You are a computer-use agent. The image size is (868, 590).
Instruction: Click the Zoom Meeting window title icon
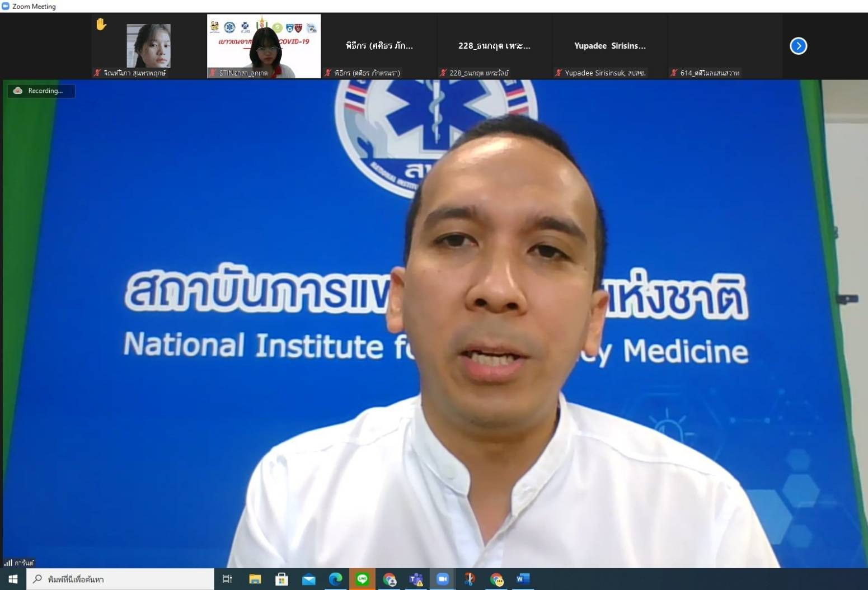tap(6, 6)
